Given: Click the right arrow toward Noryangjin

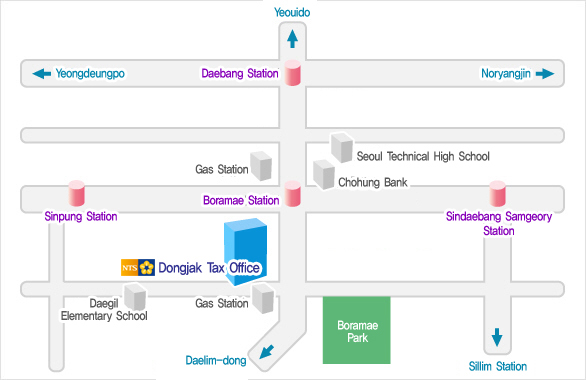Looking at the screenshot, I should click(545, 74).
